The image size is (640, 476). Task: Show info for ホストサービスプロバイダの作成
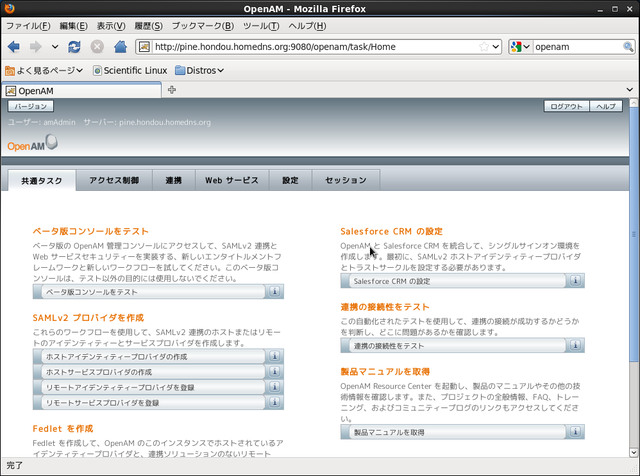pyautogui.click(x=275, y=371)
